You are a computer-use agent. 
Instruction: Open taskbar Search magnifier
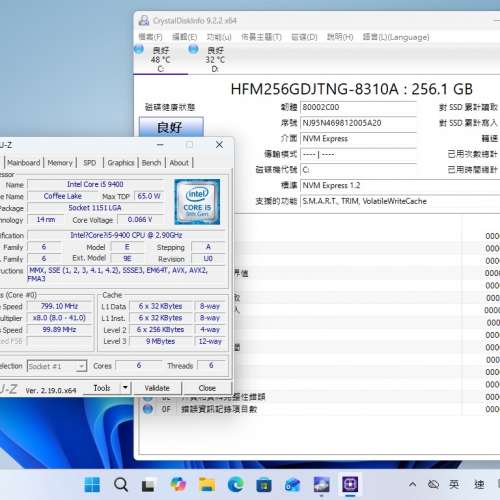pyautogui.click(x=121, y=485)
